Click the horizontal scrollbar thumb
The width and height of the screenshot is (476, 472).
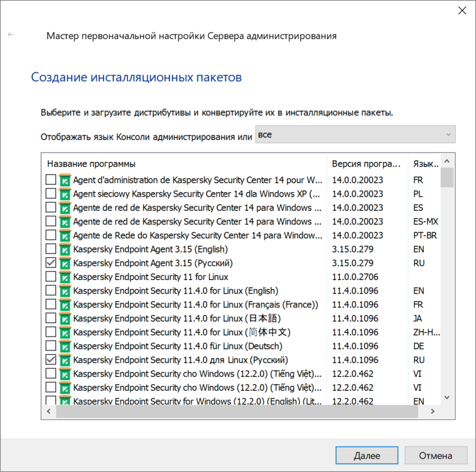click(x=237, y=411)
